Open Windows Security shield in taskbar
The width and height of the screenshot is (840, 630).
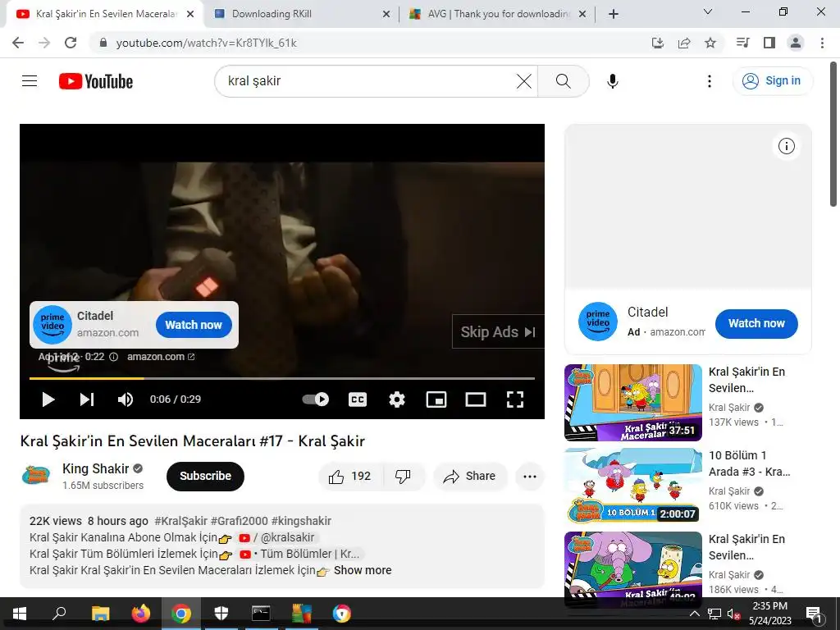221,614
